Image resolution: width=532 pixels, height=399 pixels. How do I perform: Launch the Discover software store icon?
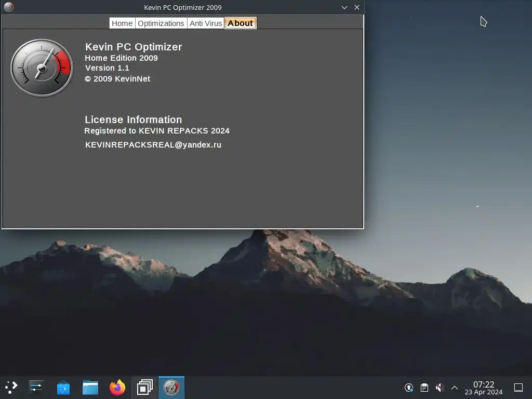pyautogui.click(x=63, y=387)
